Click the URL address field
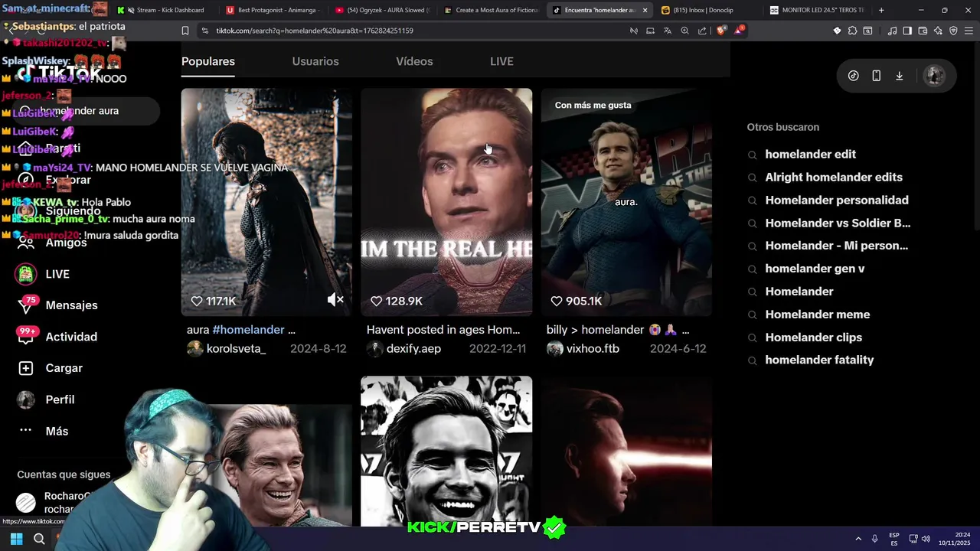980x551 pixels. click(413, 31)
